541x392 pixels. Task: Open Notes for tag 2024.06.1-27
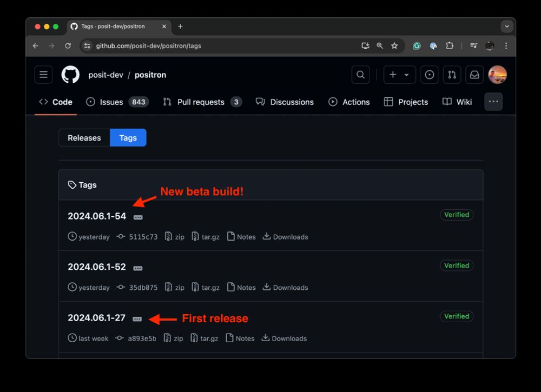point(240,338)
